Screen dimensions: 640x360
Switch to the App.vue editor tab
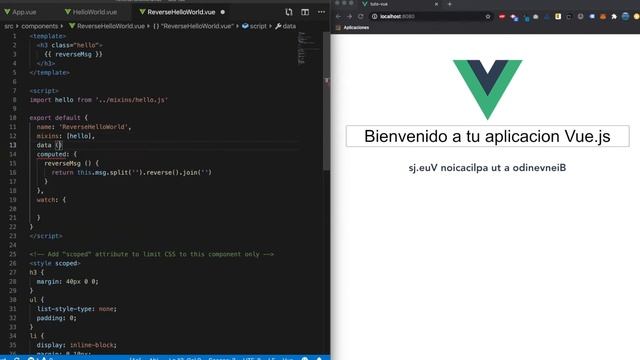(x=20, y=12)
